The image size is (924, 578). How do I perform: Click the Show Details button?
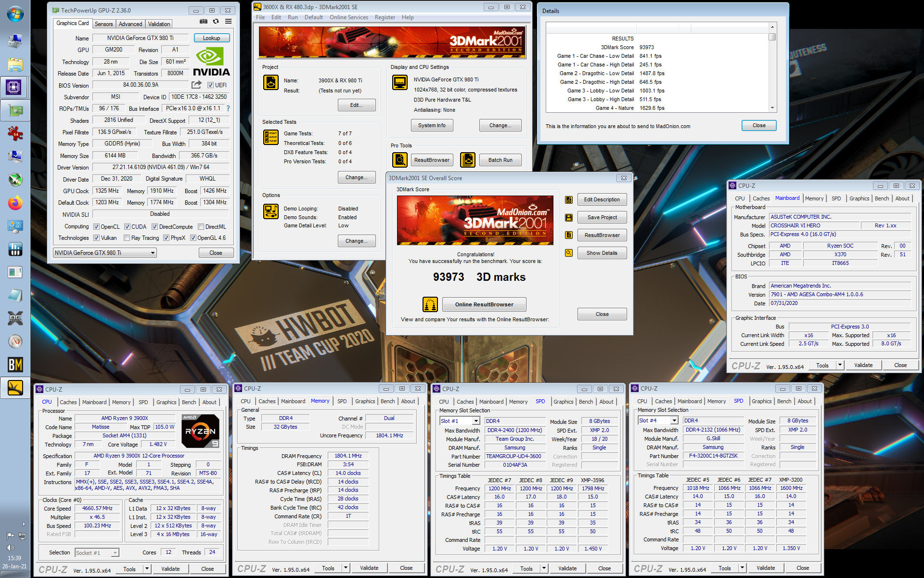click(602, 253)
